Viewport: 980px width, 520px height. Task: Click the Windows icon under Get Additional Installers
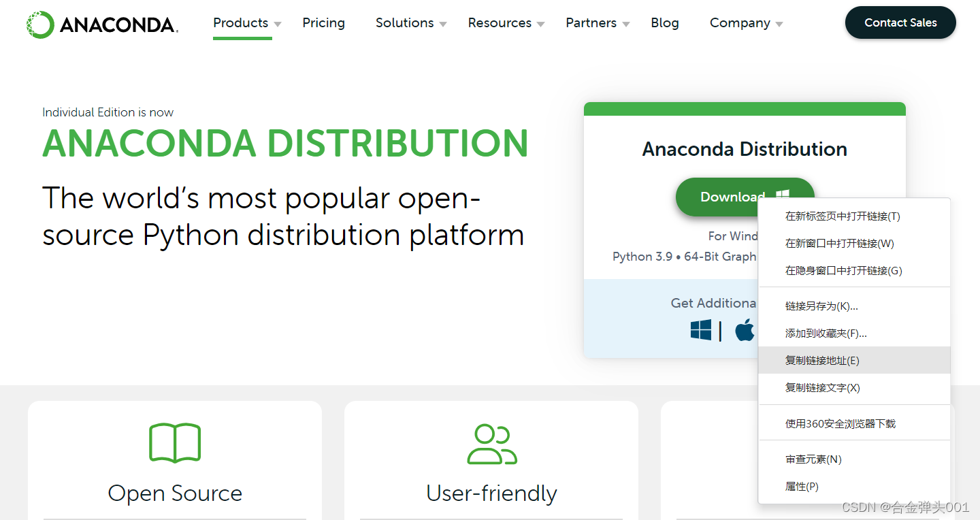pos(701,330)
